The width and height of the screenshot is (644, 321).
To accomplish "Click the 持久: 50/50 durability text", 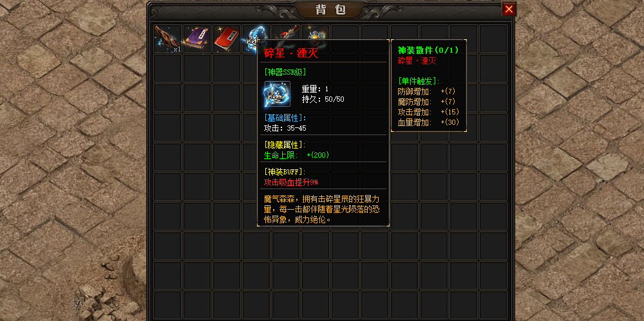I will (x=323, y=99).
